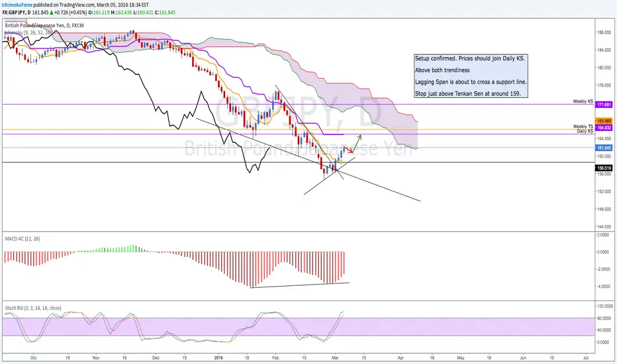617x364 pixels.
Task: Click the 176.000 price axis label
Action: coord(604,85)
